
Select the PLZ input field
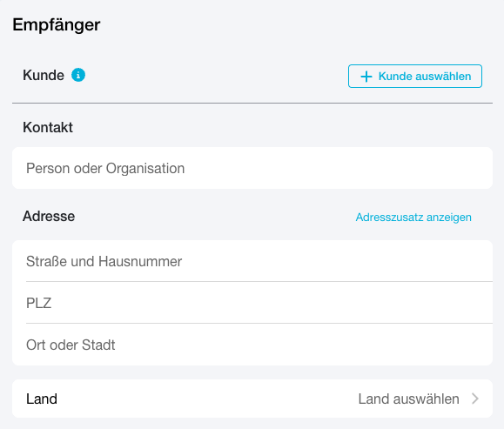(x=252, y=303)
